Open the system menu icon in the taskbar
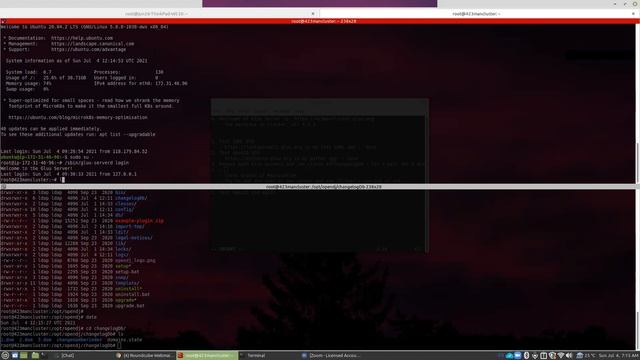Viewport: 640px width, 360px height. (x=5, y=356)
